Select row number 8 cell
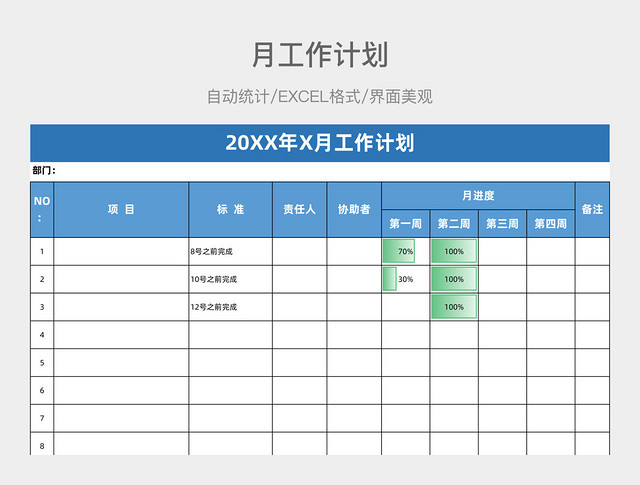 click(42, 444)
